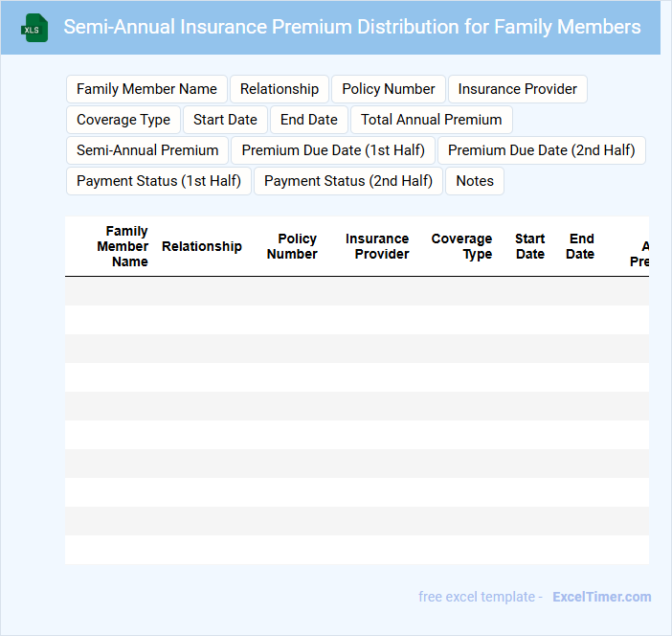
Task: Click the Insurance Provider tag
Action: [517, 89]
